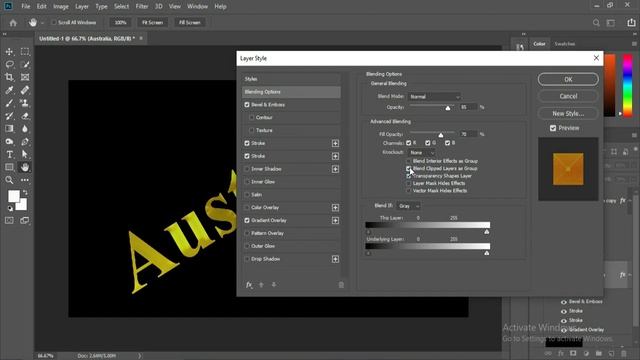
Task: Toggle Scroll All Windows checkbox
Action: click(x=53, y=22)
